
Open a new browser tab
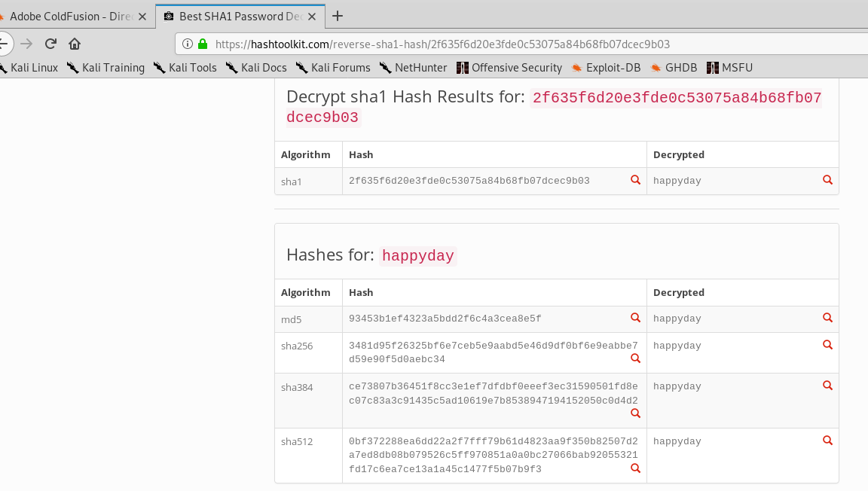tap(338, 16)
